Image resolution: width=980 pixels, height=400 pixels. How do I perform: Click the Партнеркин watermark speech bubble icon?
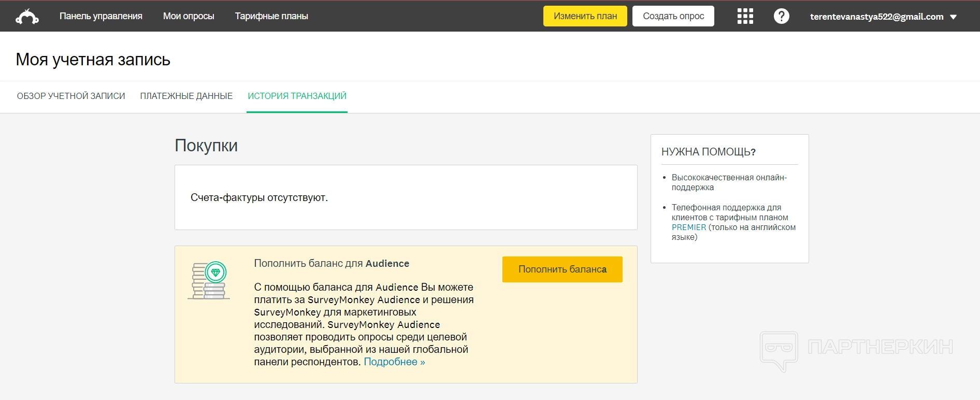pyautogui.click(x=779, y=350)
